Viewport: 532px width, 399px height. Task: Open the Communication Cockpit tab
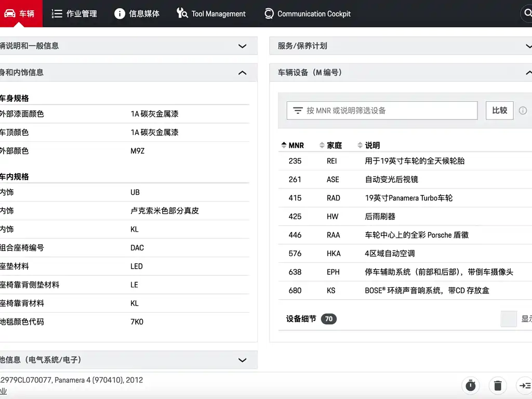pyautogui.click(x=308, y=14)
